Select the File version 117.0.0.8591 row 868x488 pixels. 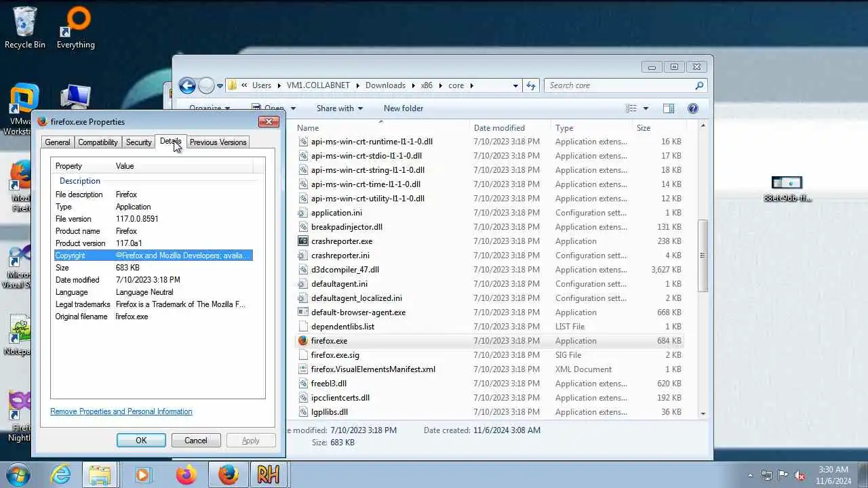[153, 219]
